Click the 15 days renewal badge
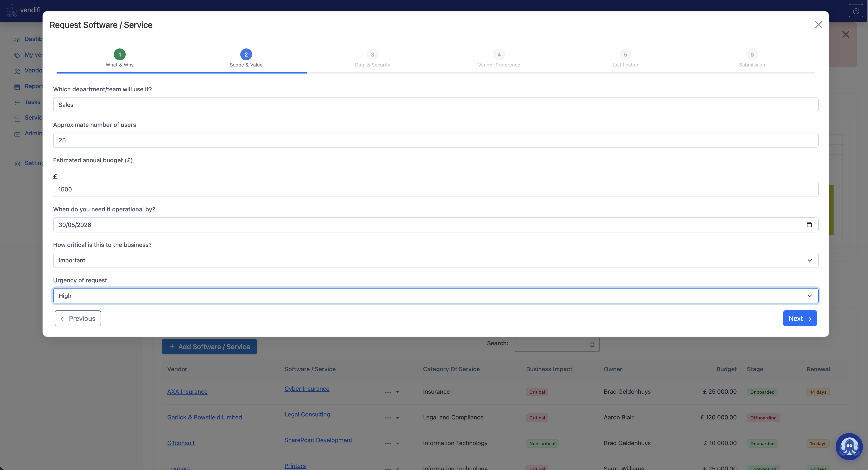The width and height of the screenshot is (868, 470). (818, 444)
